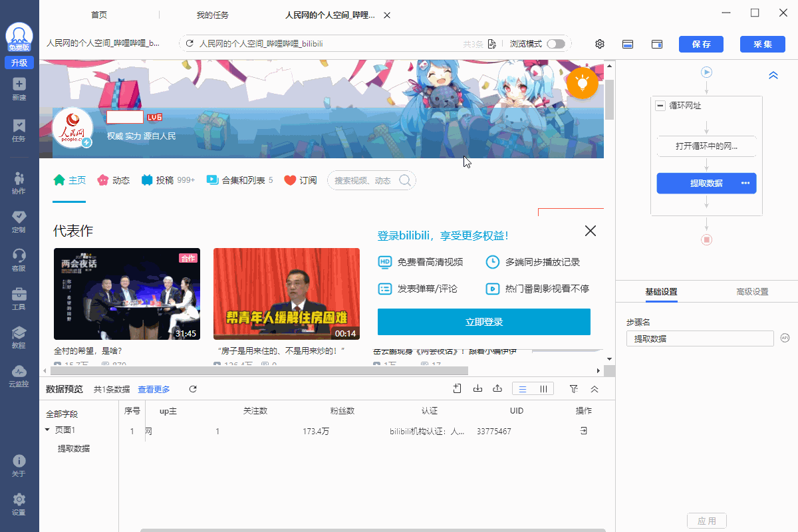The image size is (798, 532).
Task: Click the import download icon in data preview
Action: [477, 389]
